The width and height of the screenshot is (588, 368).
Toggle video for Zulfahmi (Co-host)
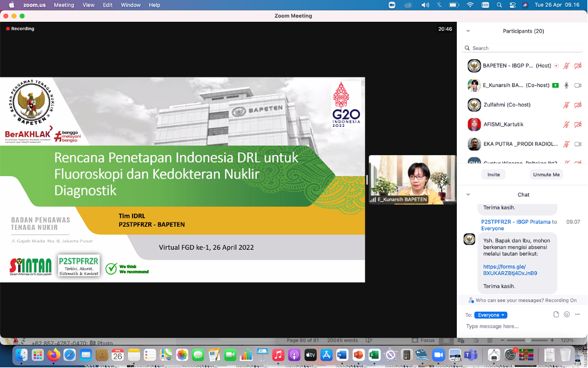pos(578,105)
